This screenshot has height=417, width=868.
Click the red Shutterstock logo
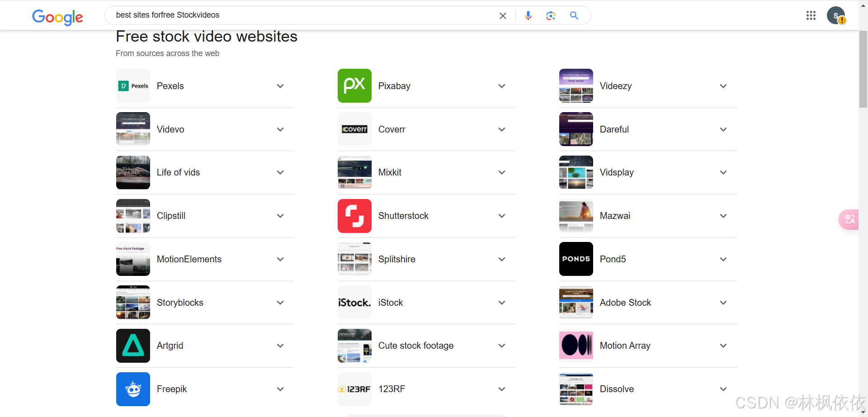[x=354, y=216]
